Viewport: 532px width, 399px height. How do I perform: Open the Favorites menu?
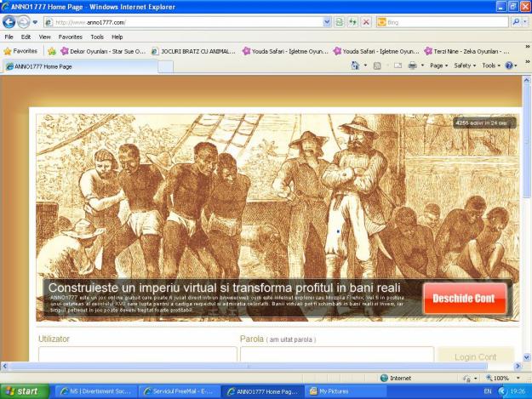pos(71,37)
